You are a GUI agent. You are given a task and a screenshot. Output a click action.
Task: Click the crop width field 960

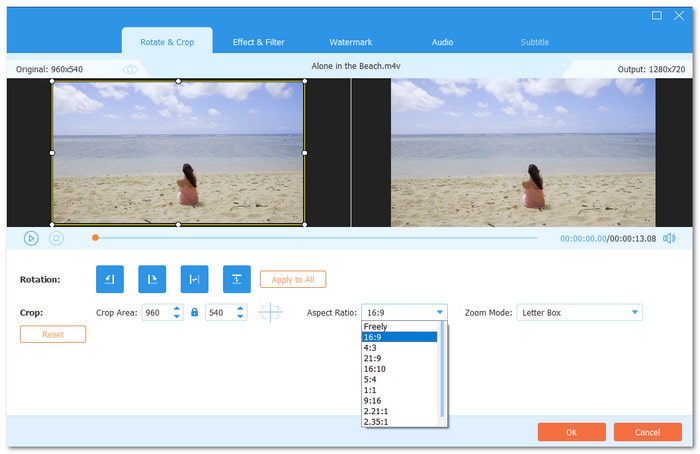click(157, 312)
